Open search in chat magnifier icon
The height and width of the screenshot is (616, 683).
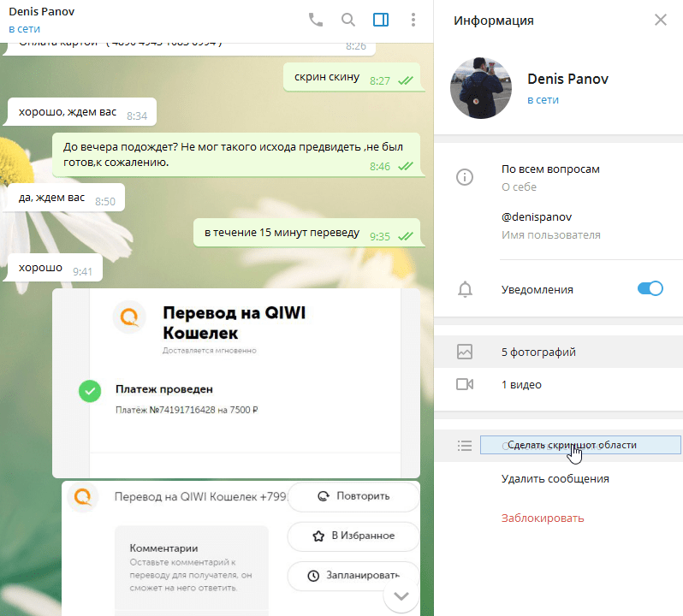click(x=348, y=20)
